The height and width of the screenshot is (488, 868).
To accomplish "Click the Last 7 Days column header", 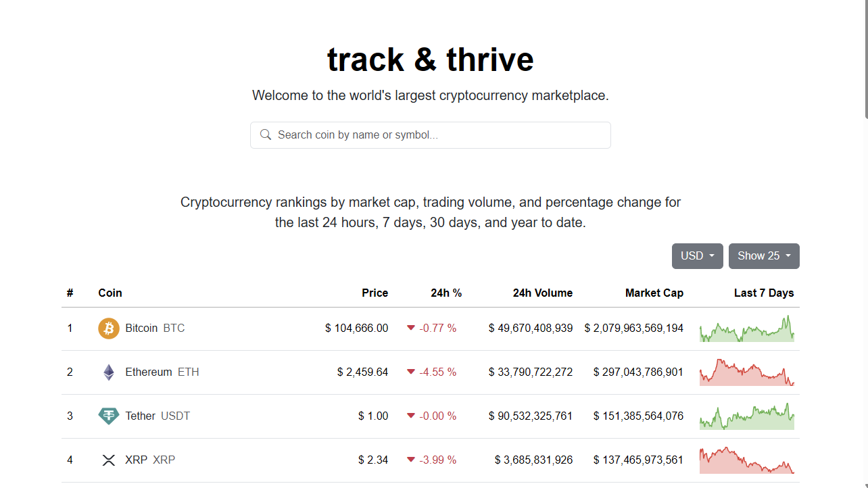I will 764,293.
